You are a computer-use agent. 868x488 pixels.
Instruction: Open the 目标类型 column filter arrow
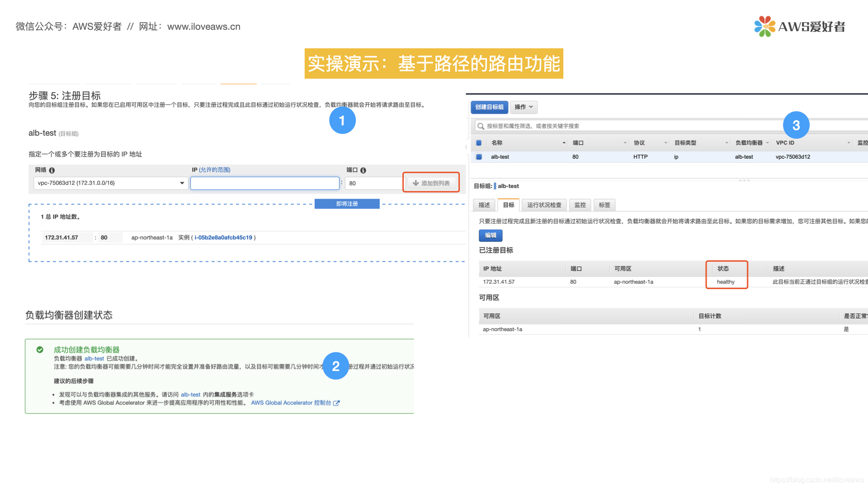tap(727, 143)
